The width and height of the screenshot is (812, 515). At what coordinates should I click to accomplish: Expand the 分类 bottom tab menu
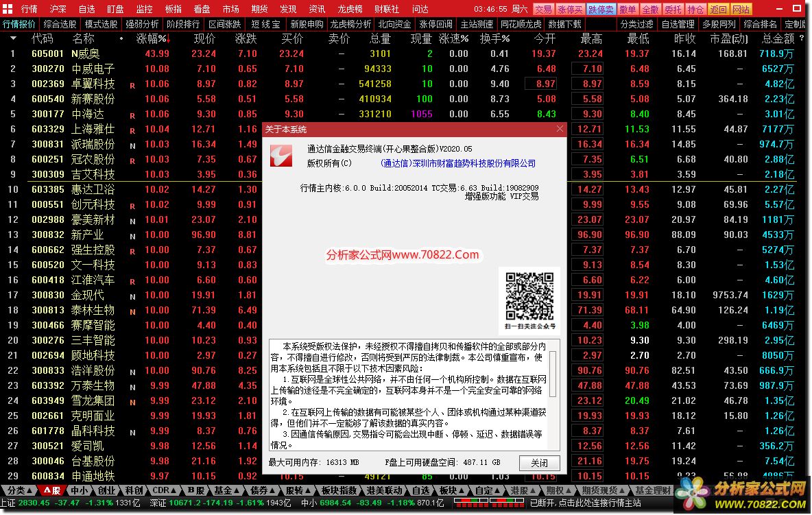[20, 490]
